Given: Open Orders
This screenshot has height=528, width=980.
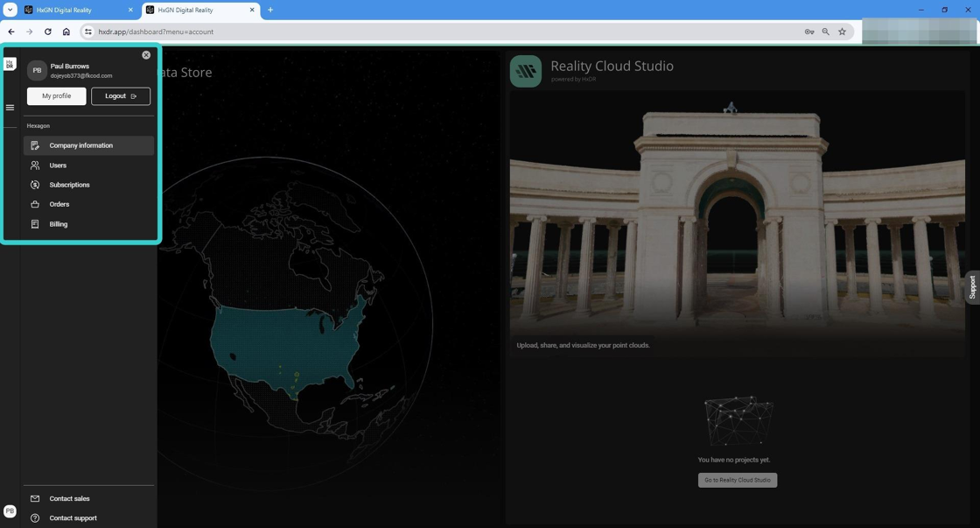Looking at the screenshot, I should click(88, 204).
